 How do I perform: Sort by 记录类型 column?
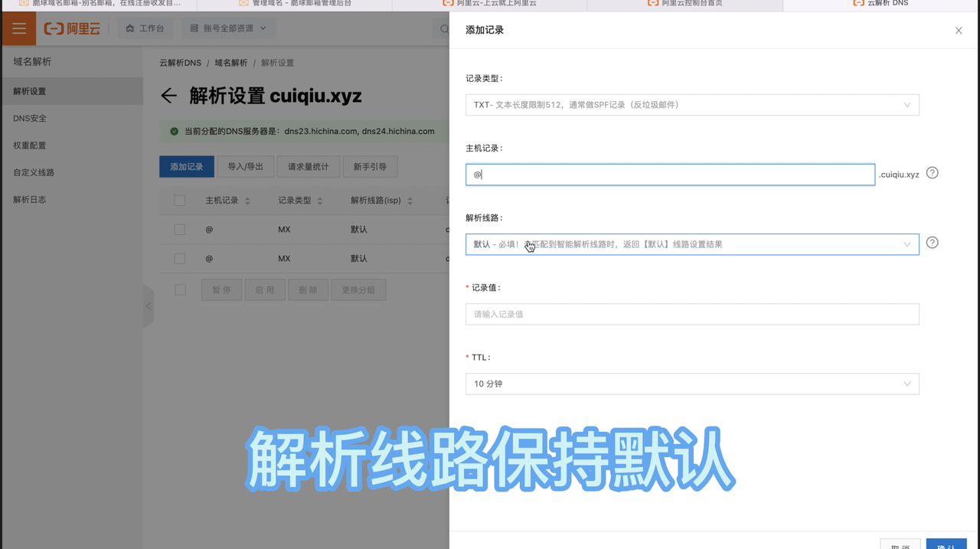[x=320, y=201]
